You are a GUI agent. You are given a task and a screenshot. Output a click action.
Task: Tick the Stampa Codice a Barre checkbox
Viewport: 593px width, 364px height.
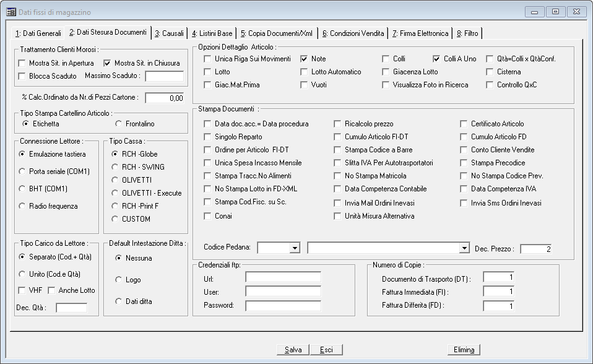point(338,150)
